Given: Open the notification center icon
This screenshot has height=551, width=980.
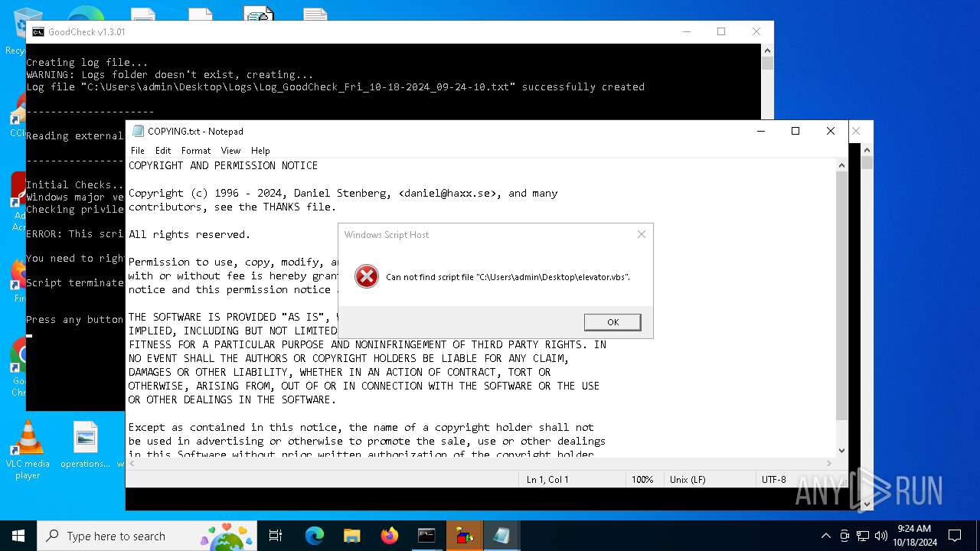Looking at the screenshot, I should pos(955,536).
